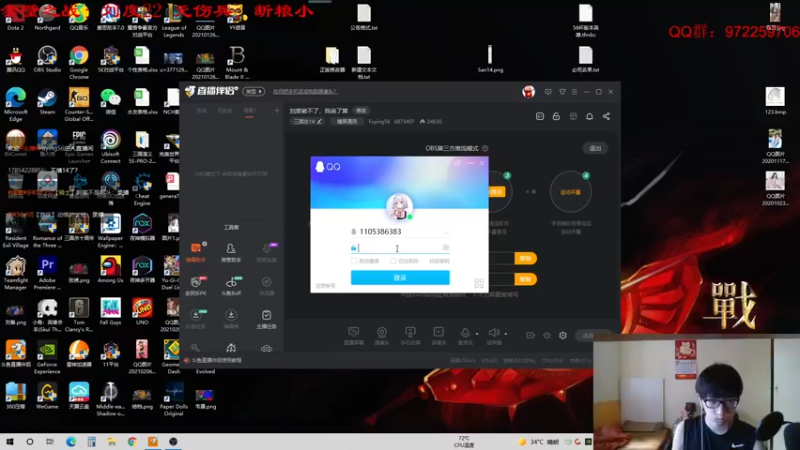The width and height of the screenshot is (800, 450).
Task: Open WeGame desktop shortcut
Action: (x=47, y=396)
